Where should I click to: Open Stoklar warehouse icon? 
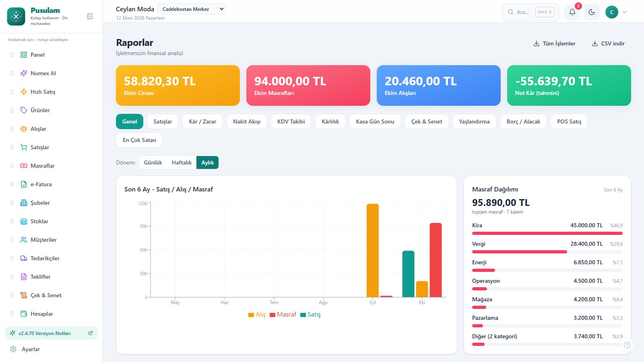pyautogui.click(x=24, y=221)
